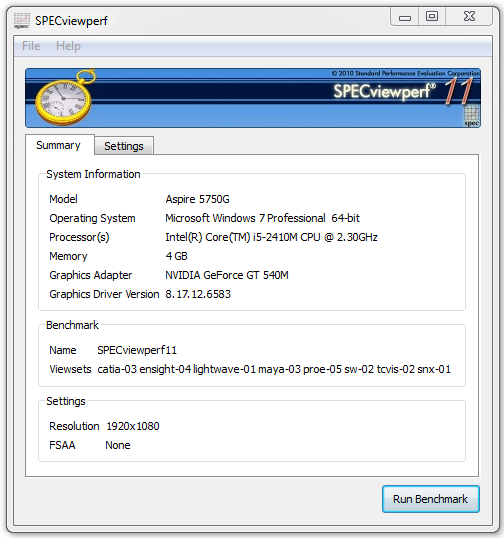The image size is (504, 538).
Task: Switch to the Settings tab
Action: coord(124,146)
